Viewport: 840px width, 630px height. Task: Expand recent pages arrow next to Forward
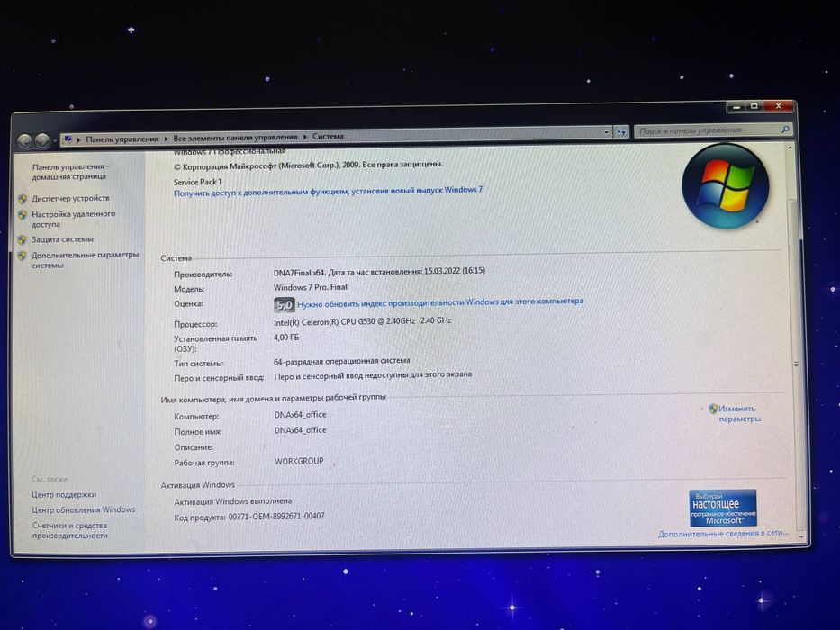click(x=55, y=141)
